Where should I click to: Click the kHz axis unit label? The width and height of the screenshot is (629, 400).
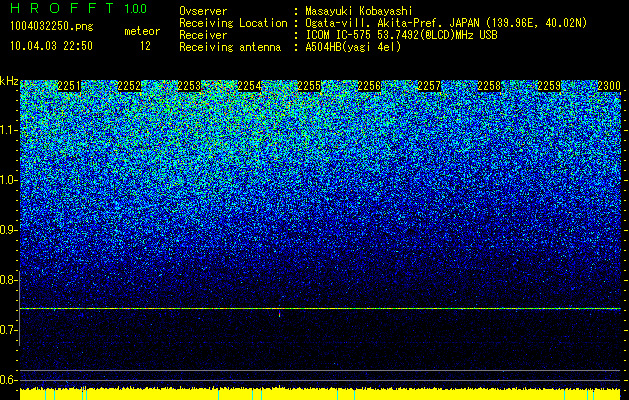coord(9,81)
